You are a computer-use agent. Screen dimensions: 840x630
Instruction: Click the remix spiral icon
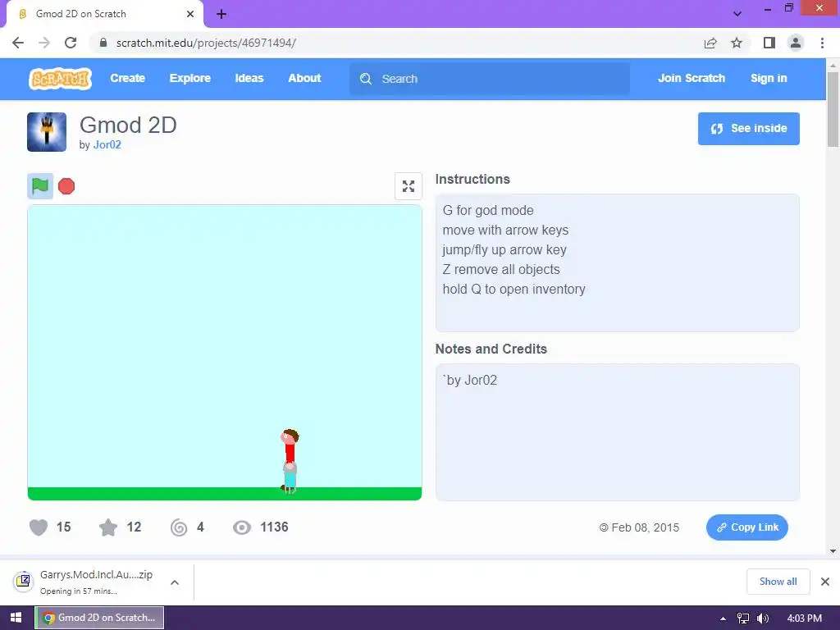pyautogui.click(x=179, y=527)
